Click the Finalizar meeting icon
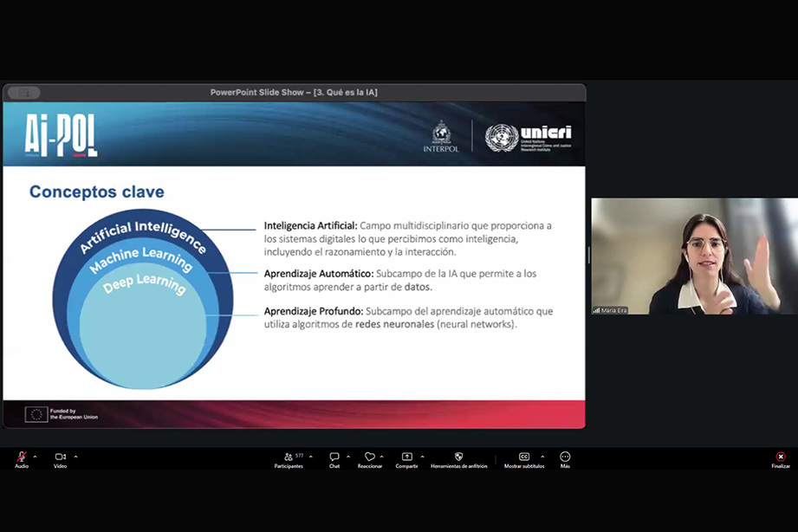Image resolution: width=798 pixels, height=532 pixels. point(781,457)
